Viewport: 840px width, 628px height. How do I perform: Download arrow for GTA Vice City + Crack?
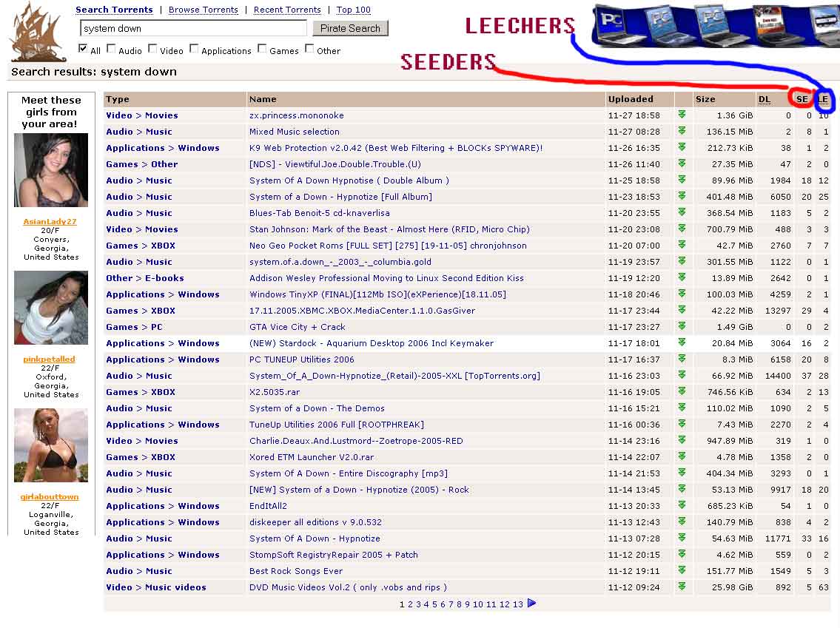pyautogui.click(x=682, y=326)
